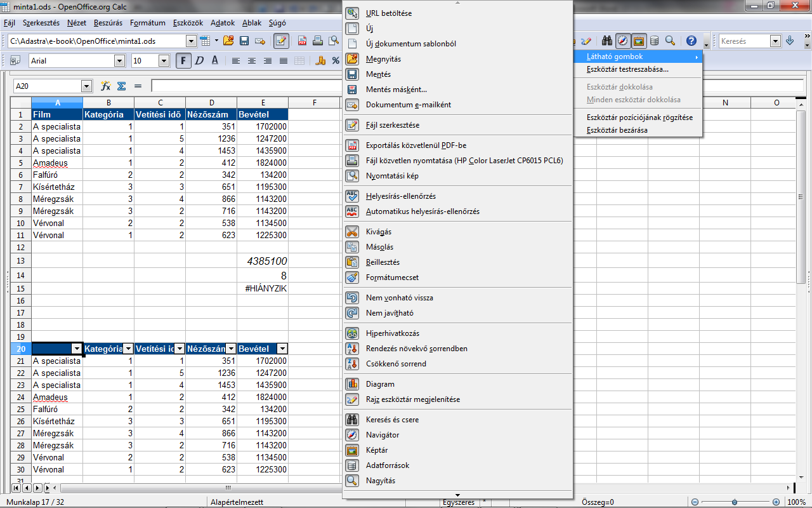Click the underline A formatting icon
The width and height of the screenshot is (812, 508).
tap(214, 60)
